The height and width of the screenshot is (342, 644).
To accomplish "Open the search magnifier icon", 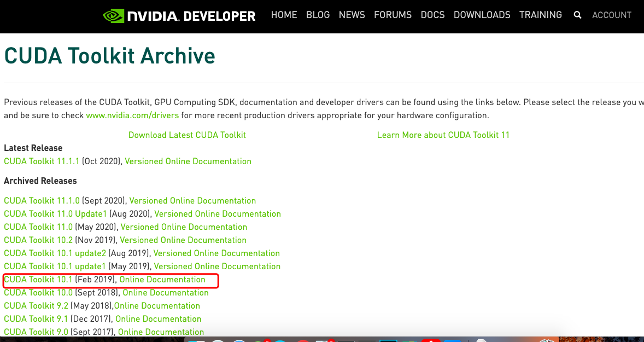I will [x=577, y=15].
